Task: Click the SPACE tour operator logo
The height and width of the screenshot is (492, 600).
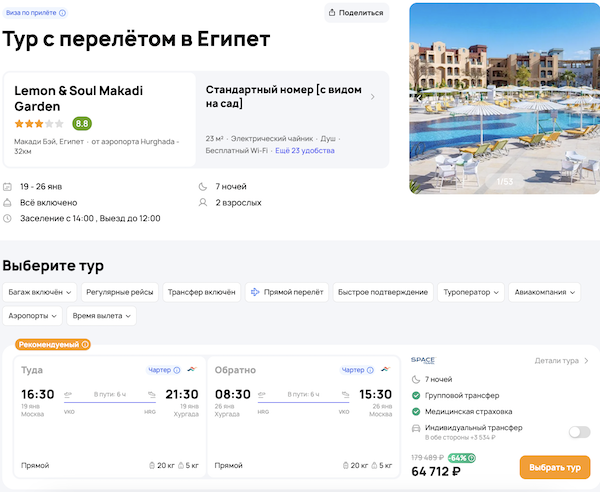Action: 423,360
